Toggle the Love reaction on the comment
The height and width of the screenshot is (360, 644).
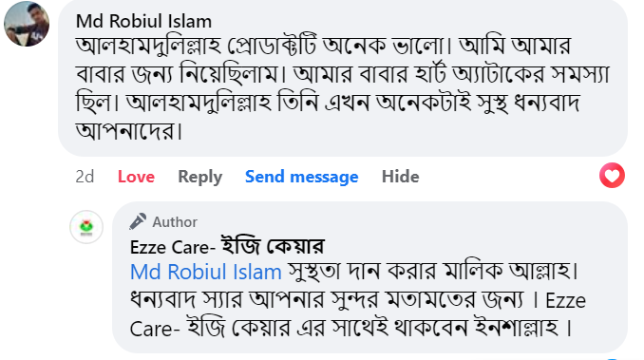click(136, 177)
